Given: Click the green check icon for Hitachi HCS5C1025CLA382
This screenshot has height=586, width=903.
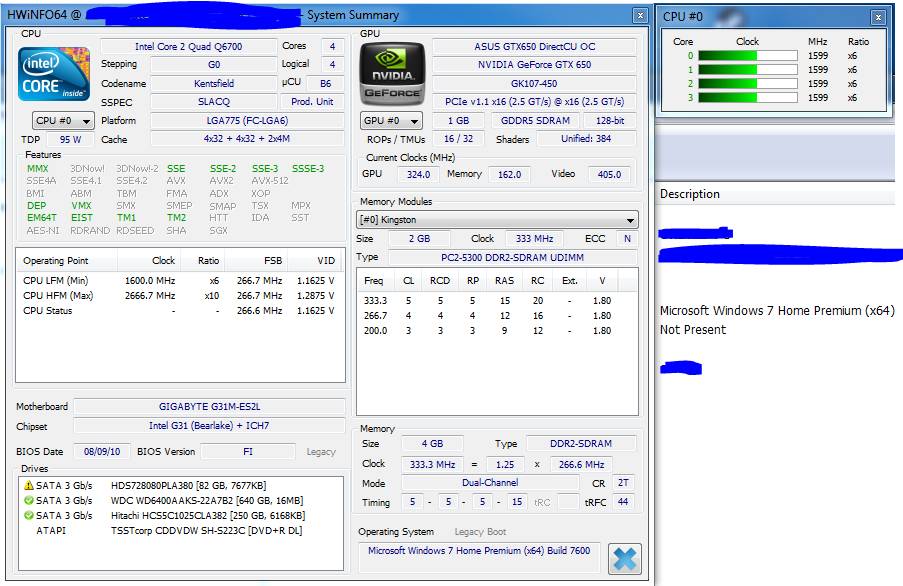Looking at the screenshot, I should [29, 515].
